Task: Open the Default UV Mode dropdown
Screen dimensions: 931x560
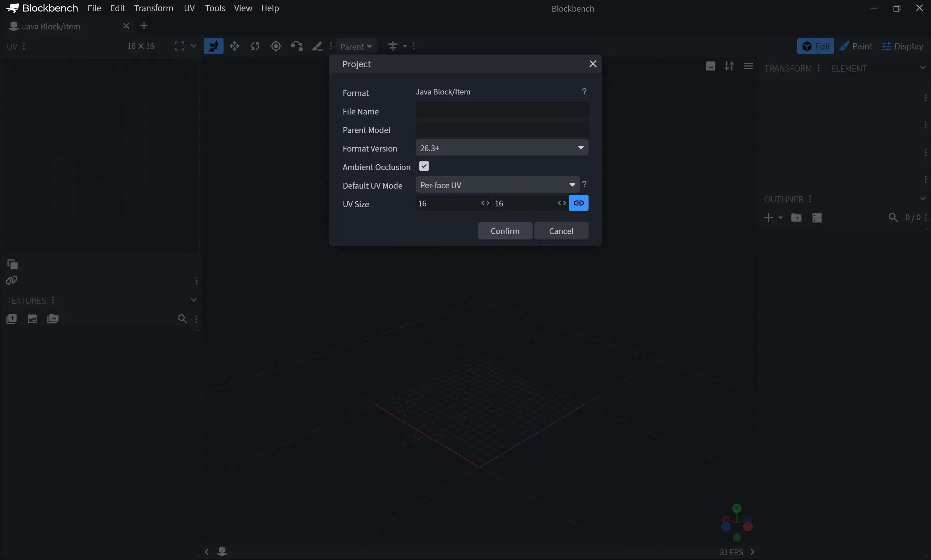Action: pos(497,185)
